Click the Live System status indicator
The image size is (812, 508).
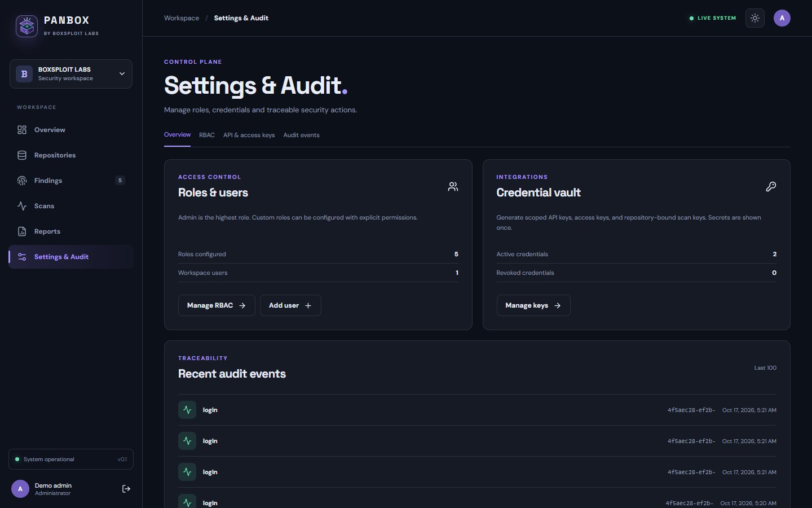pyautogui.click(x=713, y=18)
